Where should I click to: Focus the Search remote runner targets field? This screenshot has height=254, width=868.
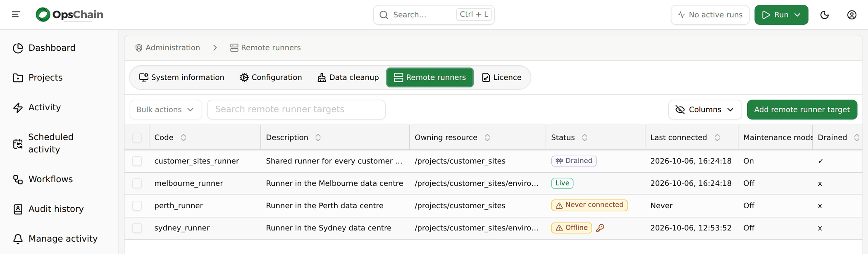pos(296,109)
